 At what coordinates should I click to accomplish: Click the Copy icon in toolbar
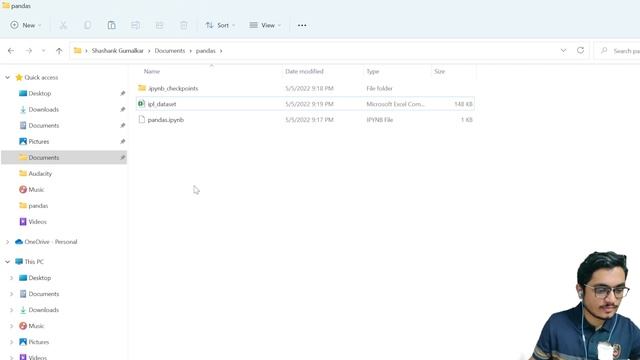click(87, 25)
